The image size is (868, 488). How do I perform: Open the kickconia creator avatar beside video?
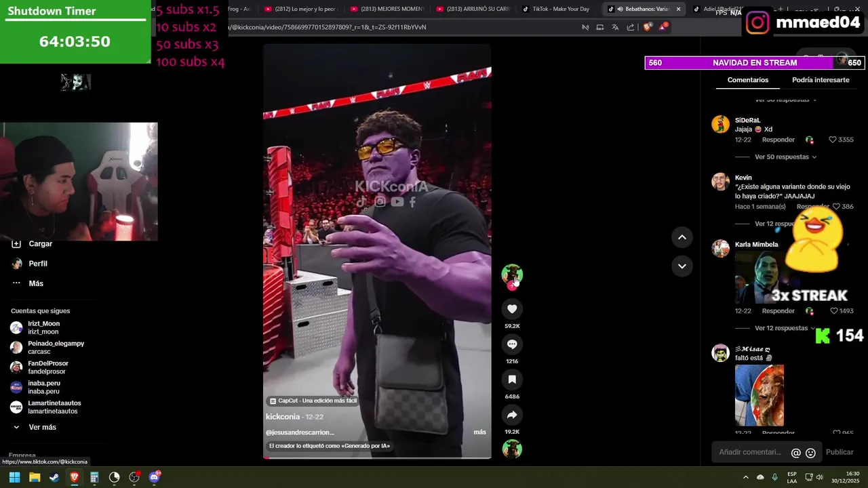512,274
